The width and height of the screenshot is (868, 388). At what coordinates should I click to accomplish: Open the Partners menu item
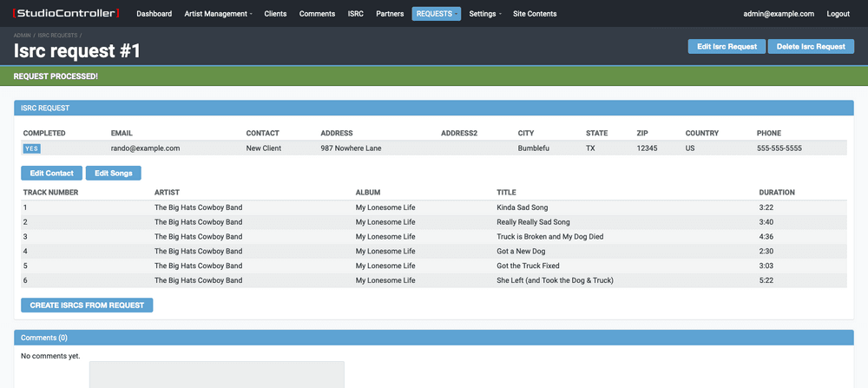coord(390,14)
